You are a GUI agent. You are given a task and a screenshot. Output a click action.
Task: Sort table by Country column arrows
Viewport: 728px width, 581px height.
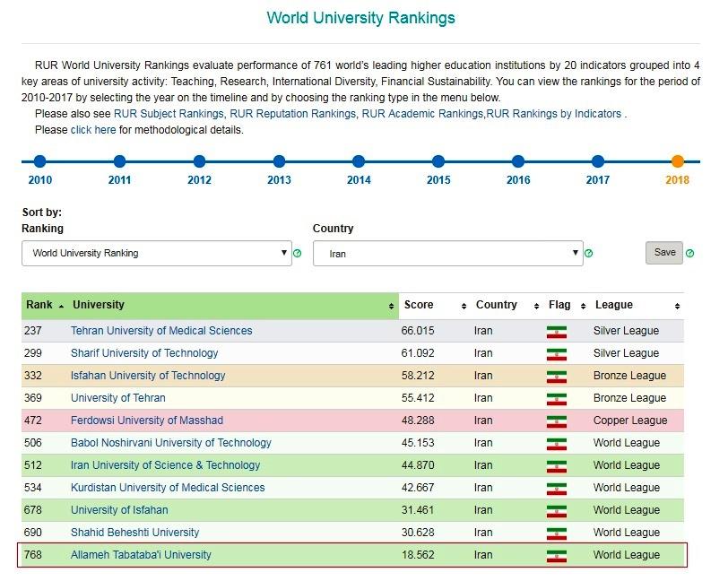pyautogui.click(x=536, y=306)
